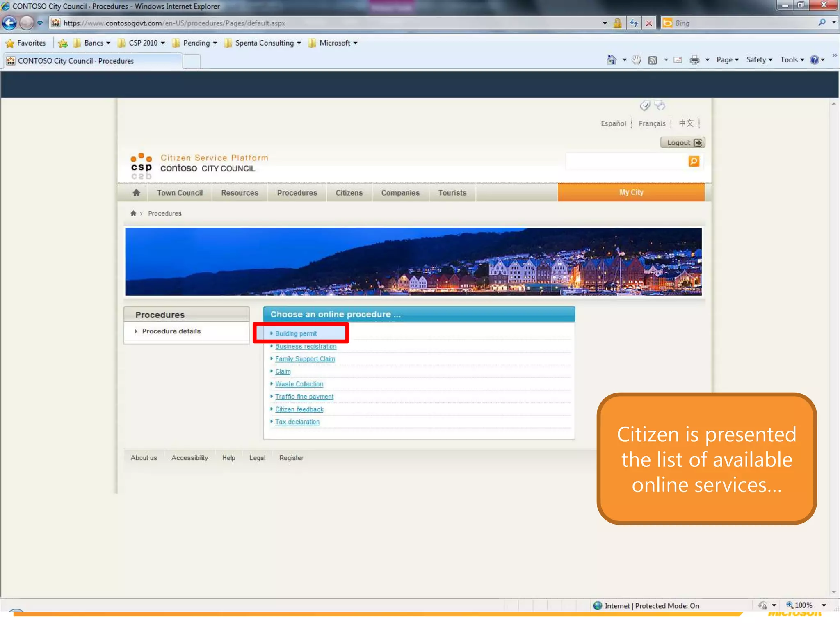The height and width of the screenshot is (630, 840).
Task: Switch language to Français
Action: coord(652,123)
